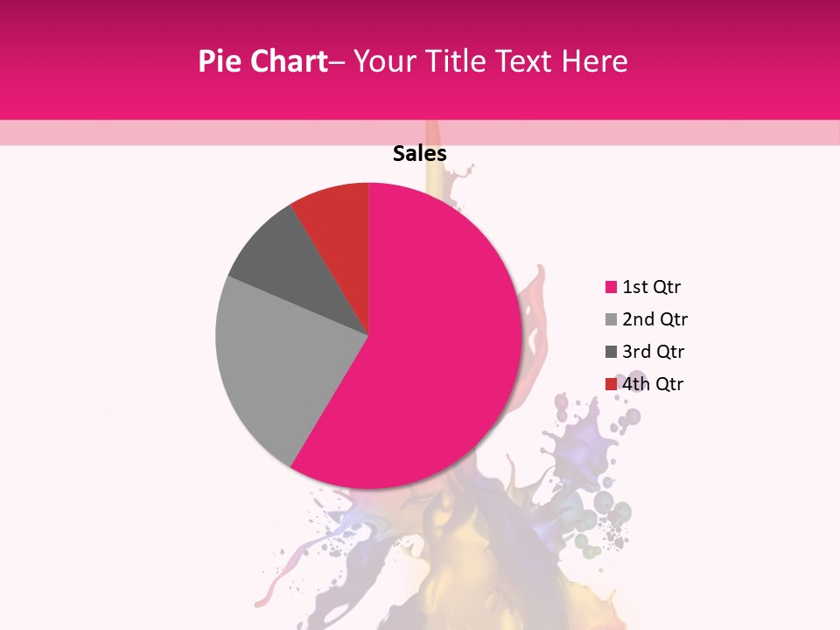Click the 2nd Qtr legend label
This screenshot has height=630, width=840.
(x=654, y=319)
